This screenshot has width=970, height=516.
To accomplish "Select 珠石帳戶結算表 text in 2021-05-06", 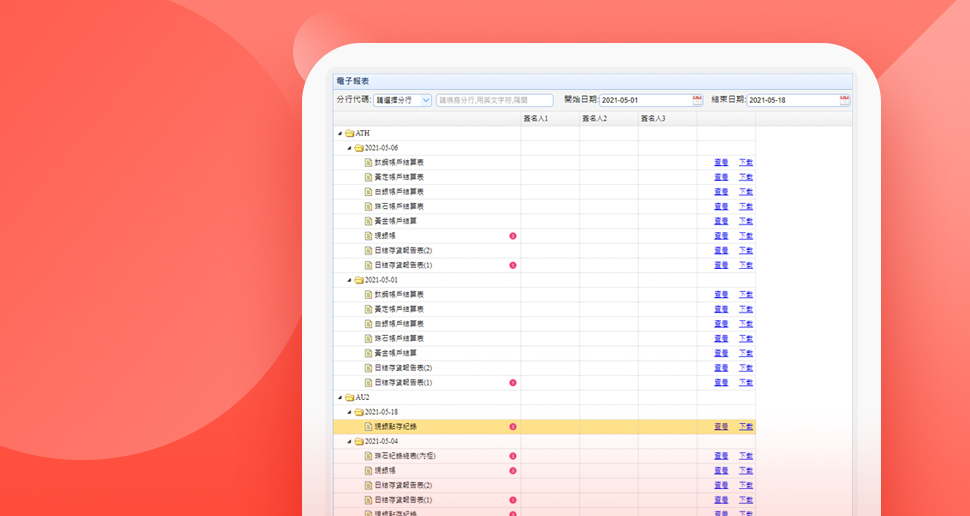I will click(x=399, y=207).
